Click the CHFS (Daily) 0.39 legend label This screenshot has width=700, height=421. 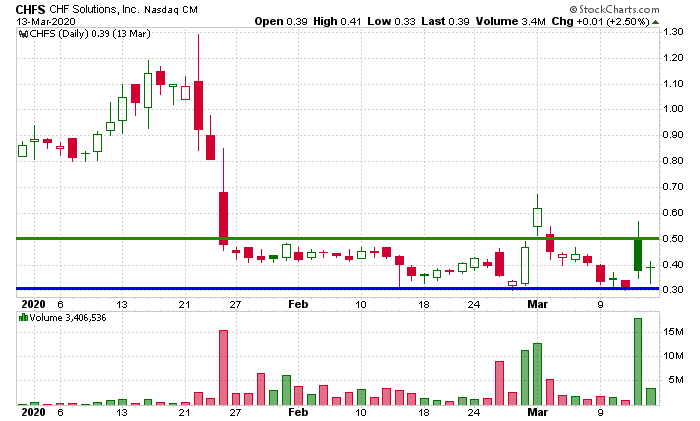[90, 33]
